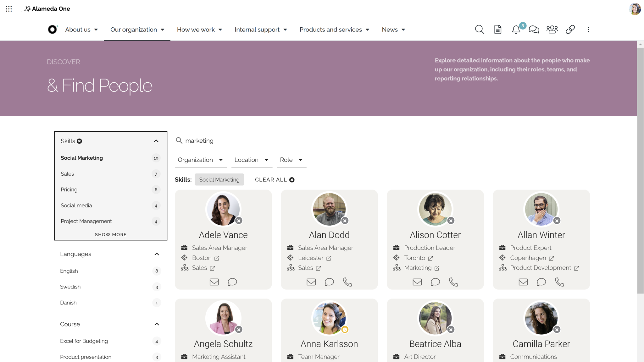Open the user profile avatar top right
The height and width of the screenshot is (362, 644).
(x=635, y=9)
